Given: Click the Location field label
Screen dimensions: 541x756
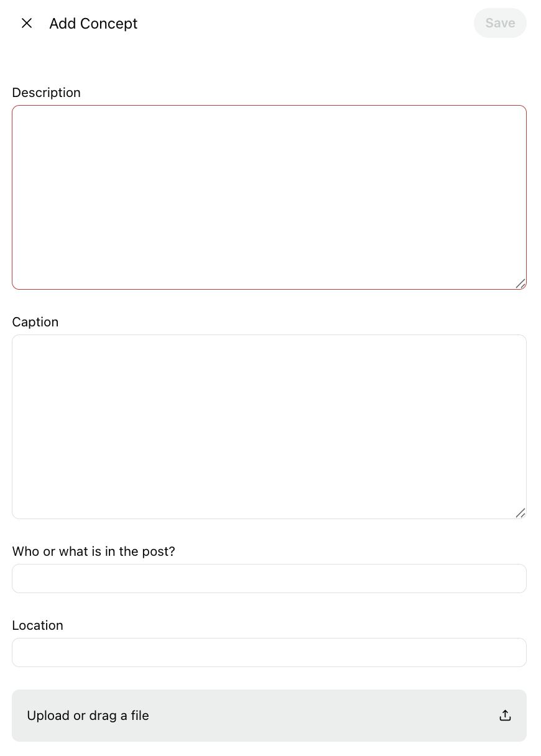Looking at the screenshot, I should (x=38, y=625).
